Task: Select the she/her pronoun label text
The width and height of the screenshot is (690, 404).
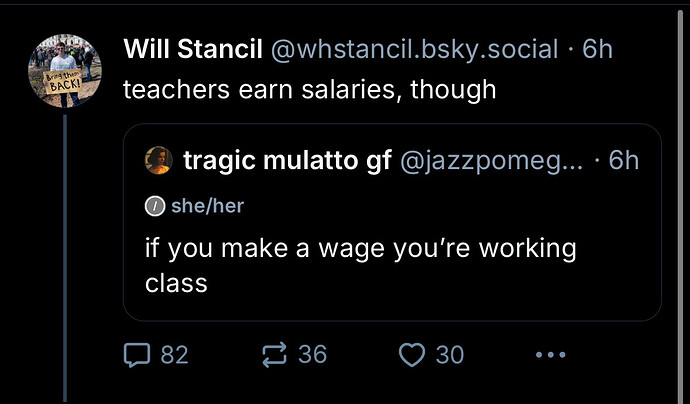Action: [207, 206]
